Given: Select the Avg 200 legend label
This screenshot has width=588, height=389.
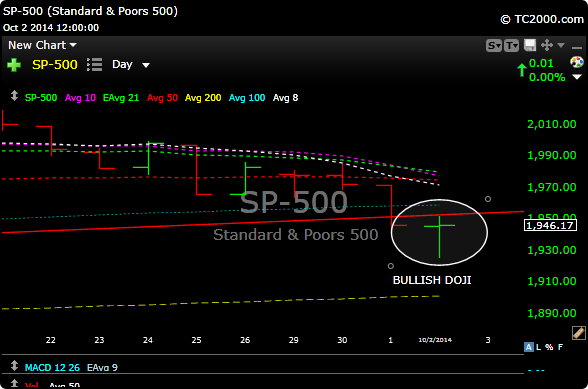Looking at the screenshot, I should (203, 98).
